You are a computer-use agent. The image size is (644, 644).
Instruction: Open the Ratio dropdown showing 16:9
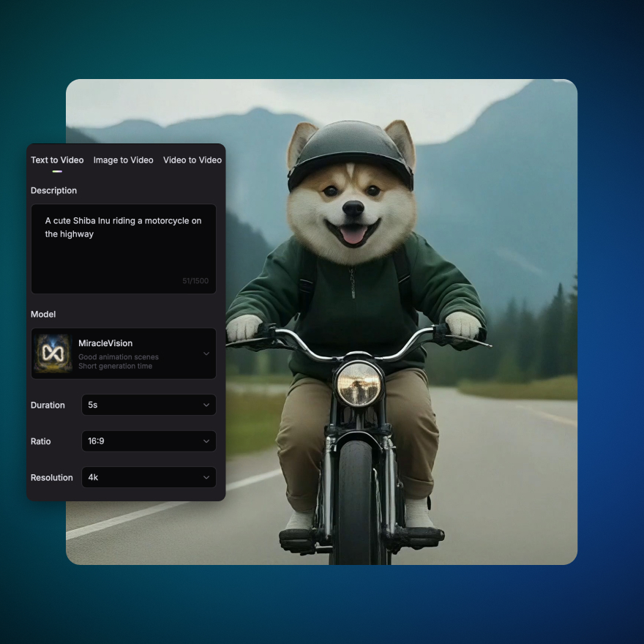point(149,441)
